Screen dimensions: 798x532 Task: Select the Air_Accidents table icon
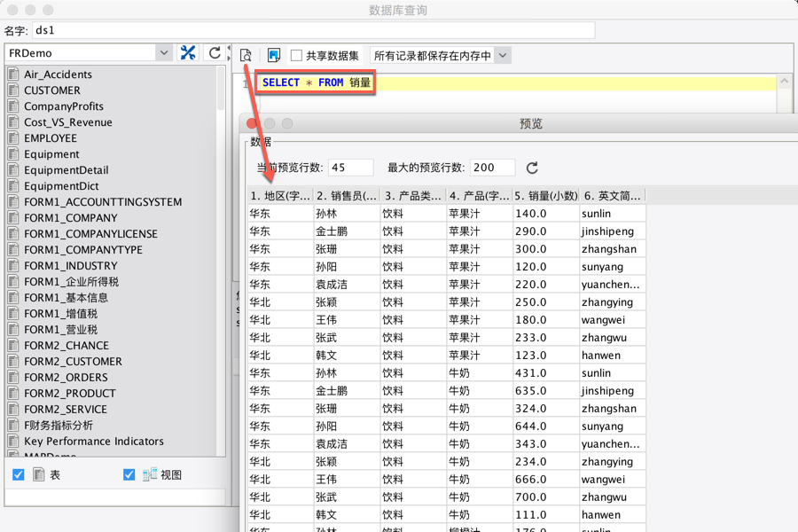point(13,74)
